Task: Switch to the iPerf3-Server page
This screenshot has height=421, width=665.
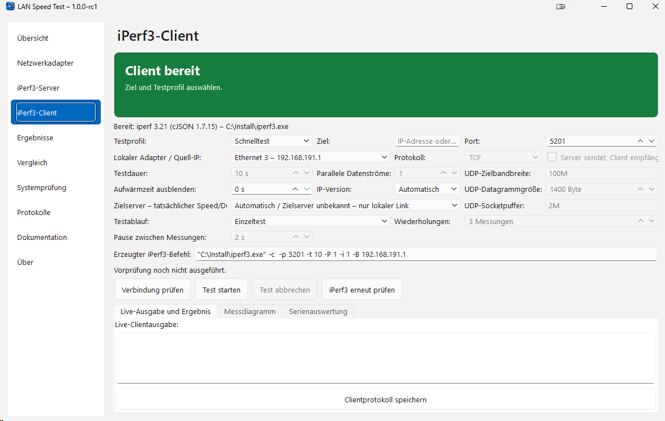Action: [56, 88]
